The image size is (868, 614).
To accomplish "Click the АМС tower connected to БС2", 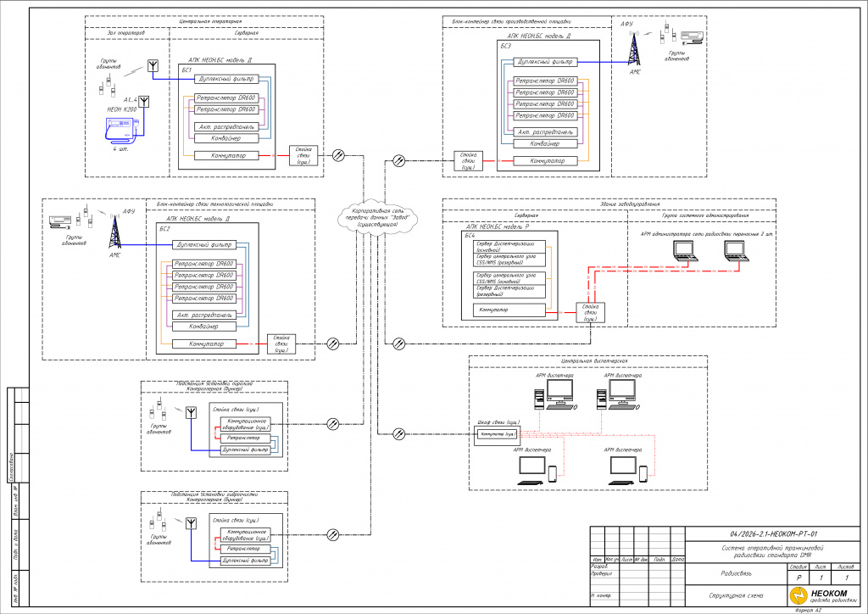I will coord(114,232).
